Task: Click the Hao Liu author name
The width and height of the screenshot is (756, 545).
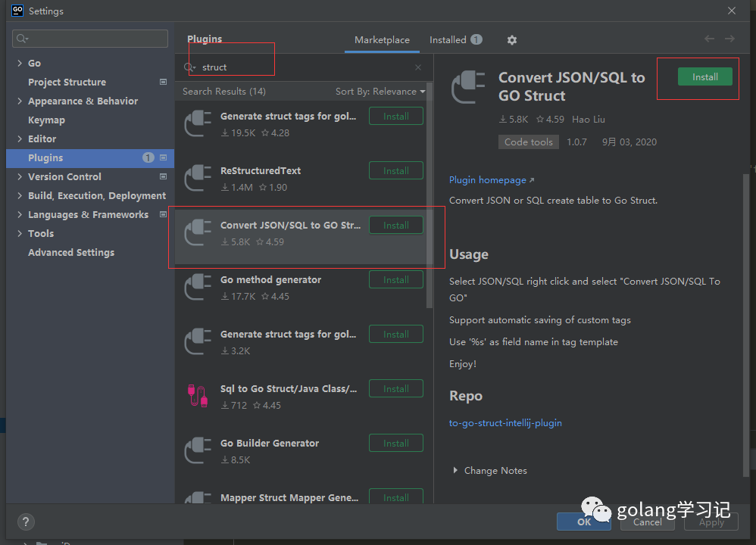Action: point(589,119)
